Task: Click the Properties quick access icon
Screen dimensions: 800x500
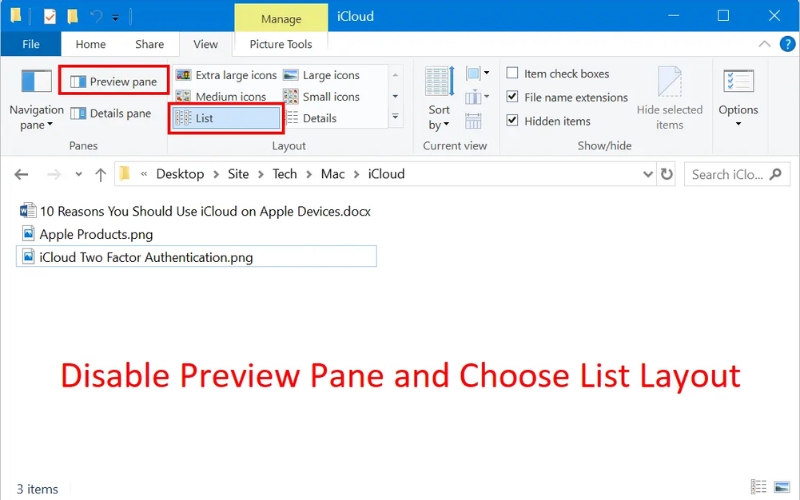Action: pyautogui.click(x=49, y=17)
